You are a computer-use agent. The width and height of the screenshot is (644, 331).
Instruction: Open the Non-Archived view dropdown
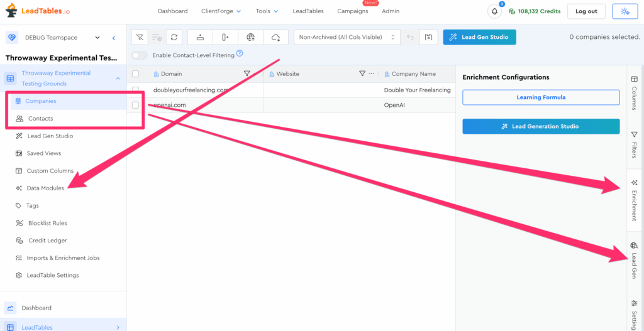point(347,37)
